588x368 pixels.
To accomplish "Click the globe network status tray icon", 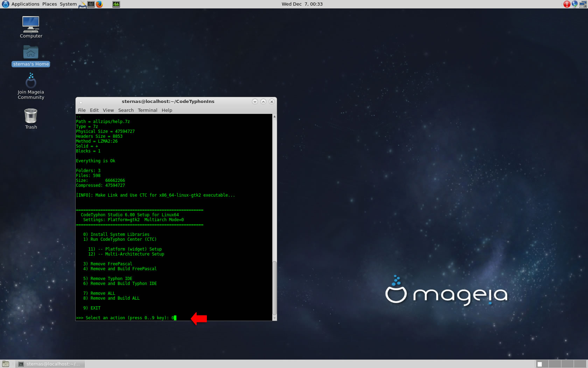I will point(575,4).
